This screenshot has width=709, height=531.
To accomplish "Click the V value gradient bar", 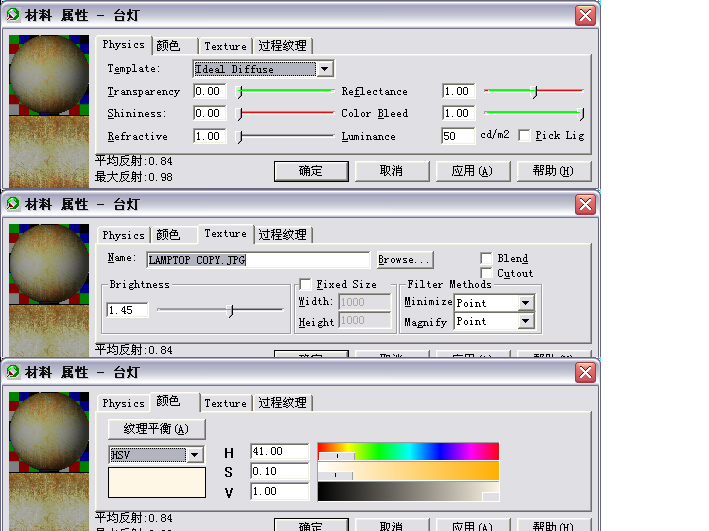I will tap(408, 491).
